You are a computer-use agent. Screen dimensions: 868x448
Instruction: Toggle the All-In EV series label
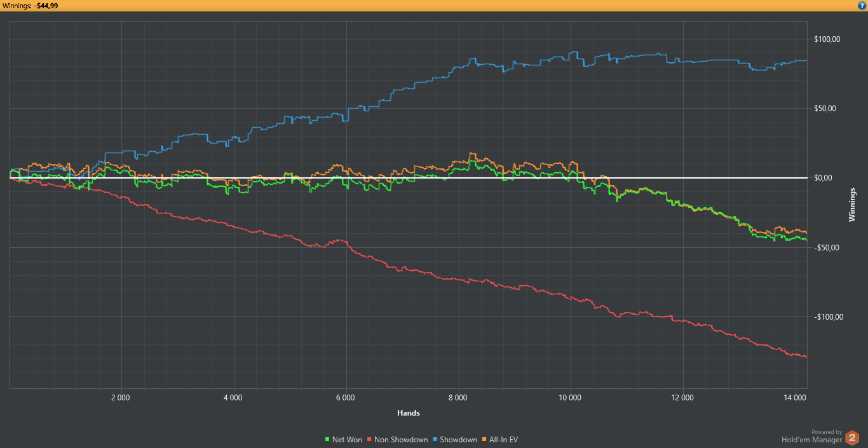[503, 440]
